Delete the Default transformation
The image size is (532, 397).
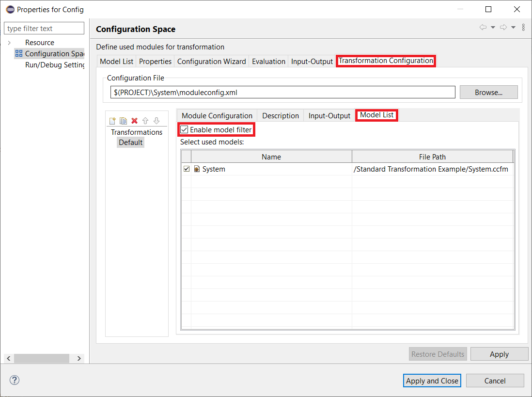pyautogui.click(x=134, y=120)
